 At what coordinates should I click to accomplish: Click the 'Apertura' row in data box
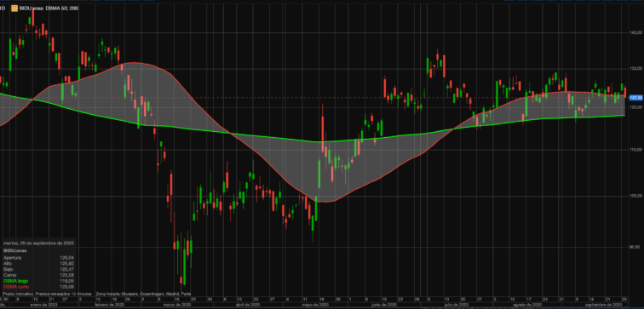pyautogui.click(x=37, y=258)
